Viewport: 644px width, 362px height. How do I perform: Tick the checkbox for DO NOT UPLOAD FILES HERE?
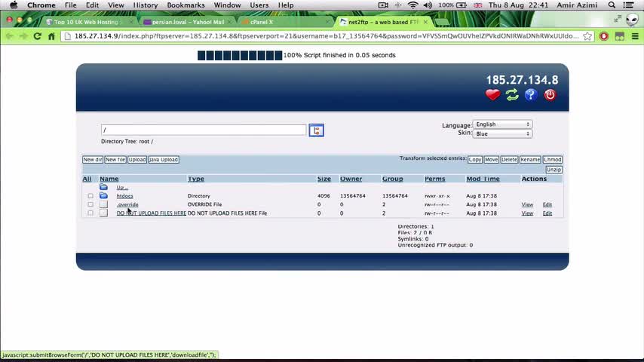coord(90,213)
